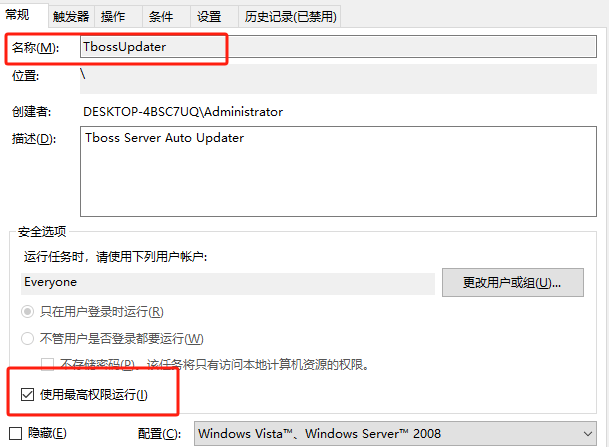Toggle the 不存储密码(P) checkbox
The width and height of the screenshot is (609, 447).
point(47,365)
